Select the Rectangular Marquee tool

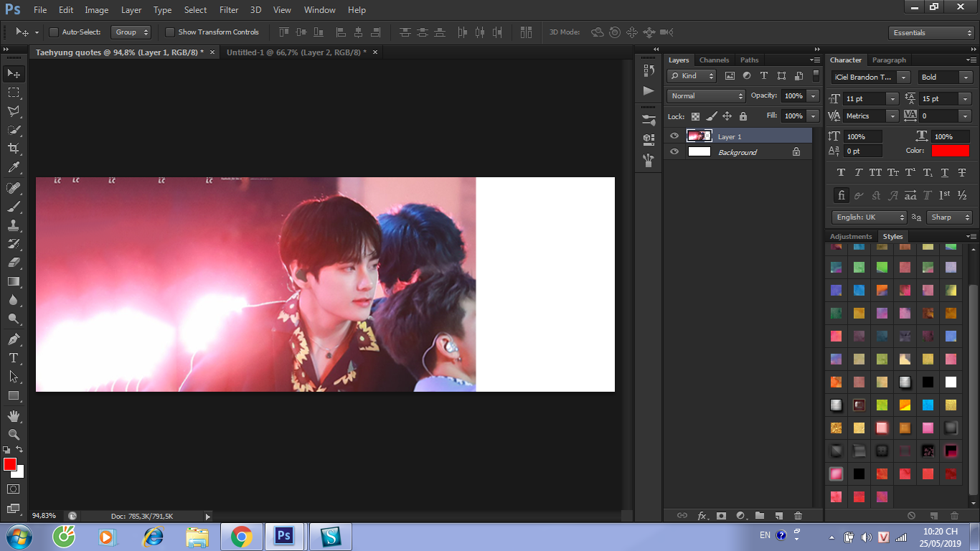click(14, 93)
